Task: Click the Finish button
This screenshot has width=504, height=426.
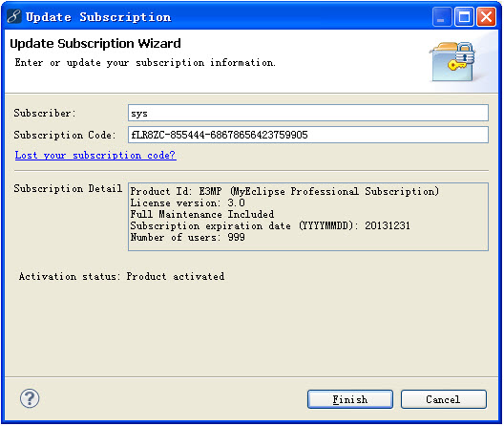Action: (x=350, y=399)
